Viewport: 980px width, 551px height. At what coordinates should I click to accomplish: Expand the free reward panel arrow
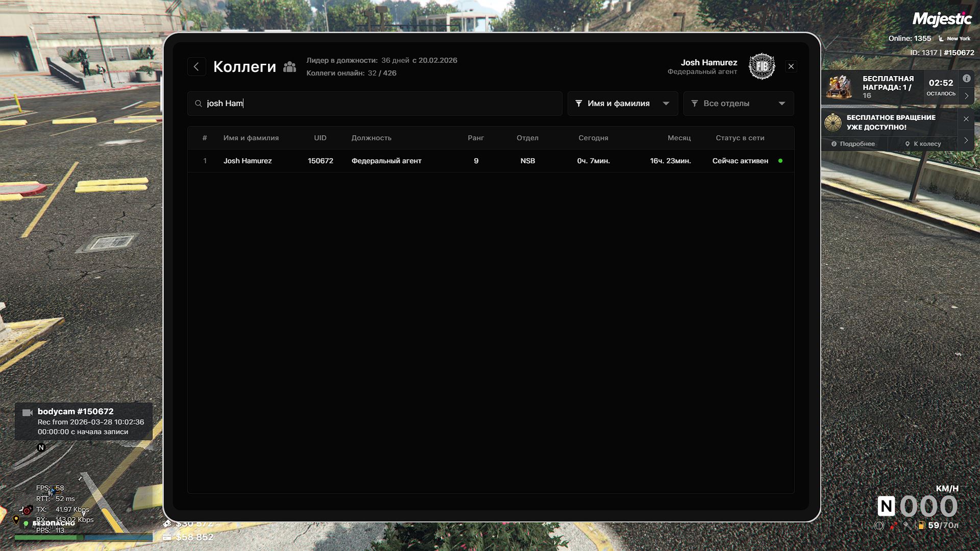[966, 96]
